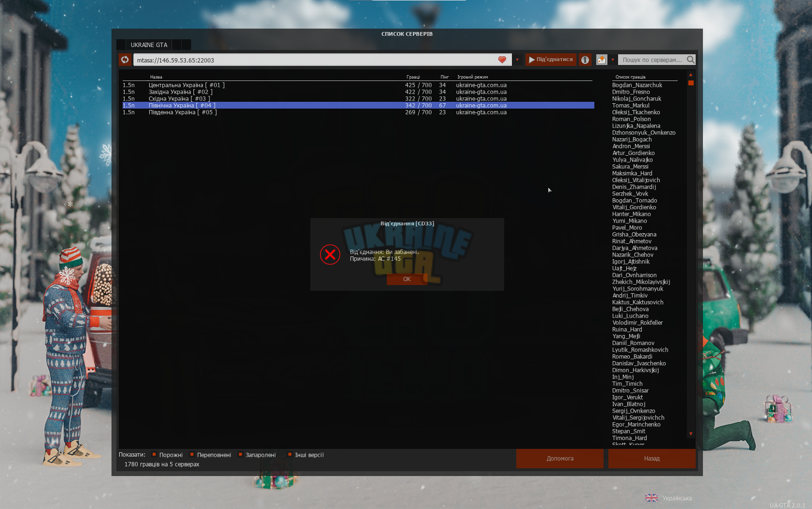Switch to the UKRAINE GTA tab
Image resolution: width=812 pixels, height=509 pixels.
pyautogui.click(x=149, y=45)
